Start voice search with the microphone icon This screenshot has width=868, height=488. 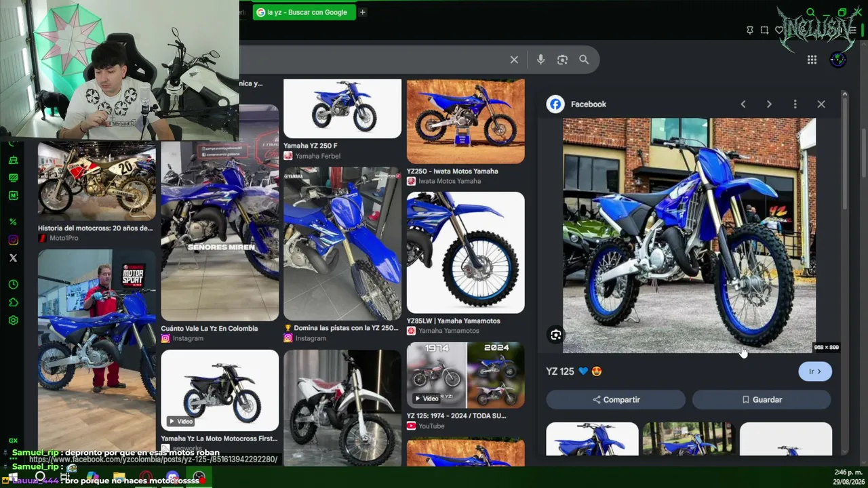pos(540,60)
